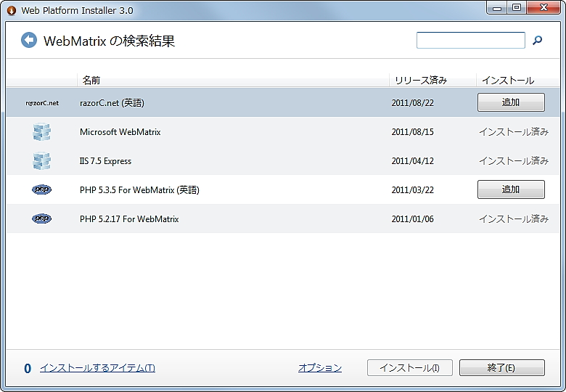Click the インストール(I) button
Screen dimensions: 566x392
[410, 368]
